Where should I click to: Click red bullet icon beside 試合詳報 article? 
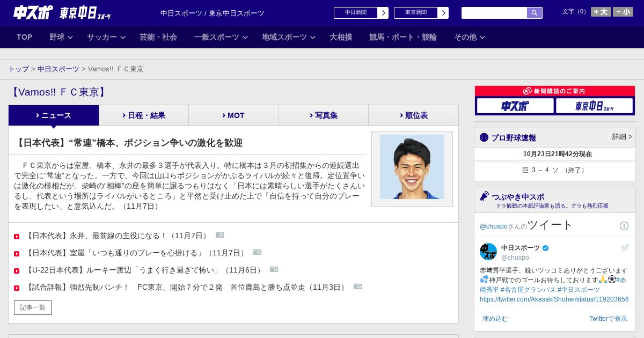(x=17, y=288)
